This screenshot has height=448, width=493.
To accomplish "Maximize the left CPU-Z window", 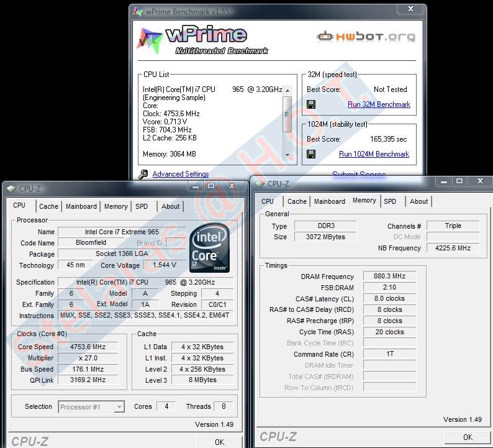I will pos(211,186).
